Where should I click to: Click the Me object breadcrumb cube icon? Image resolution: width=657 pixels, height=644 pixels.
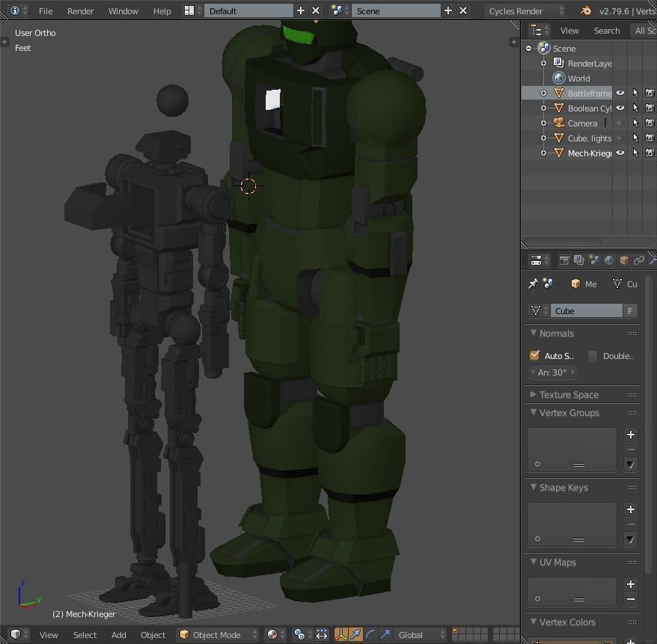point(575,284)
